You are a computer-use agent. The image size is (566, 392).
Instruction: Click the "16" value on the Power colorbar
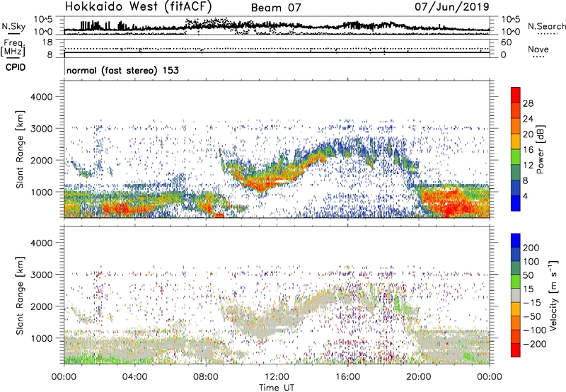coord(528,150)
